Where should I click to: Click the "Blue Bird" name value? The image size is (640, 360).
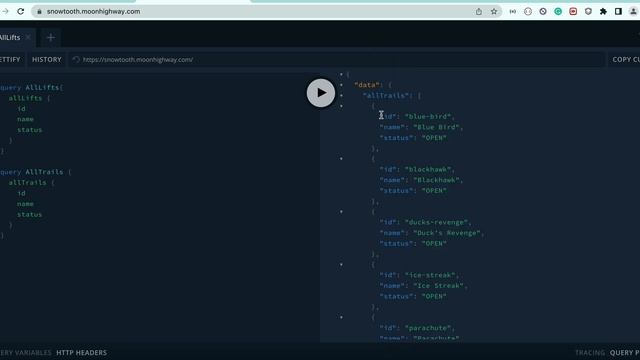(x=436, y=127)
